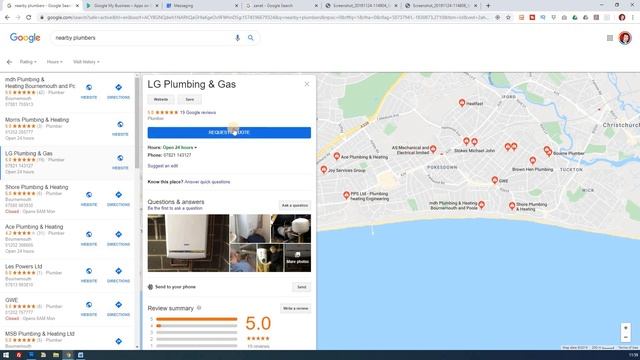
Task: Click the FPS Ltd Plumbing map pin
Action: click(346, 196)
